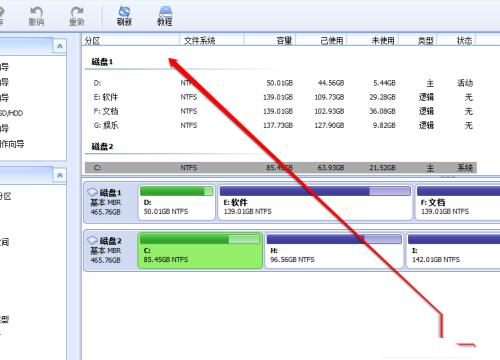The width and height of the screenshot is (500, 360).
Task: Click the 127.90GB used cell for G:
Action: [329, 125]
